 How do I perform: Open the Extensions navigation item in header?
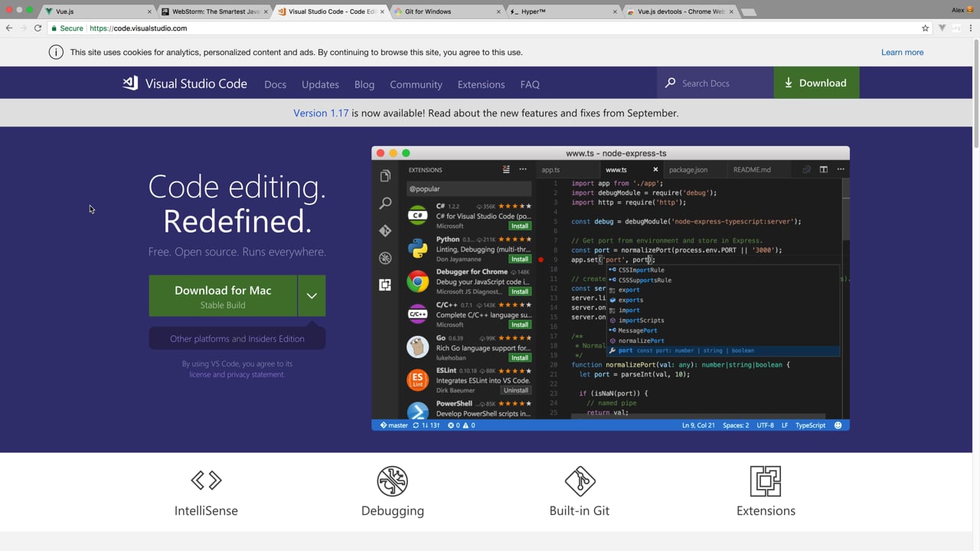point(481,84)
